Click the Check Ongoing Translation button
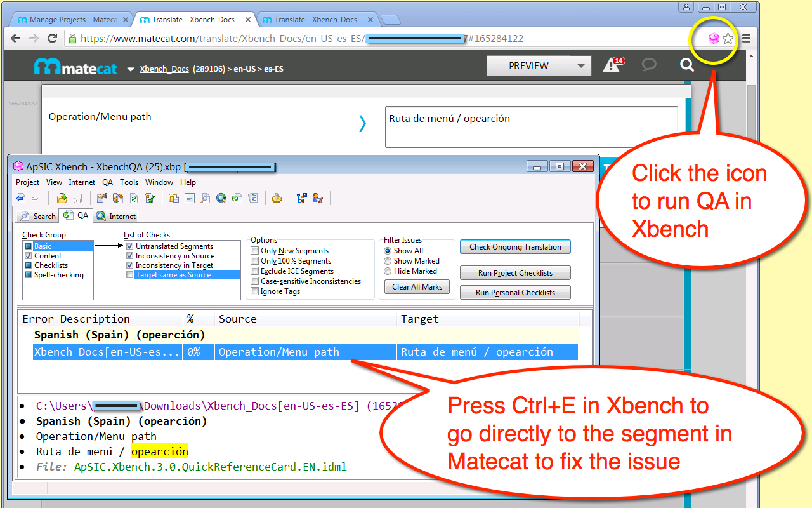 [515, 246]
